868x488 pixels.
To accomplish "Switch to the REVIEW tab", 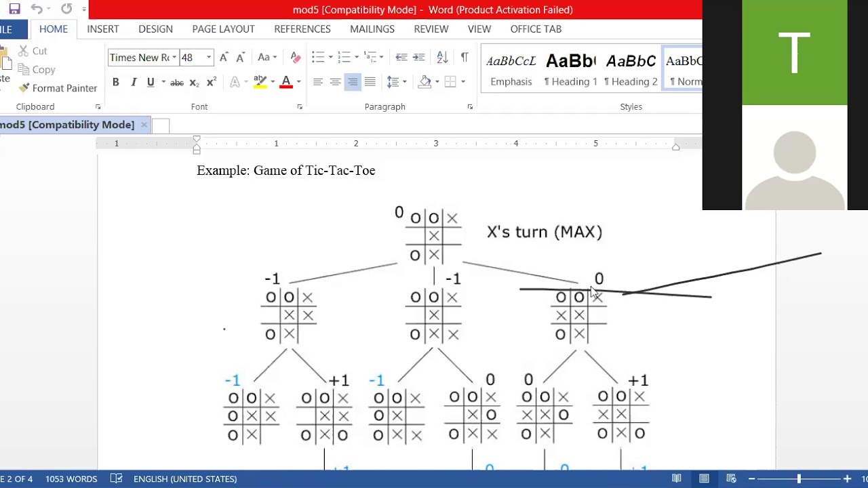I will tap(431, 29).
